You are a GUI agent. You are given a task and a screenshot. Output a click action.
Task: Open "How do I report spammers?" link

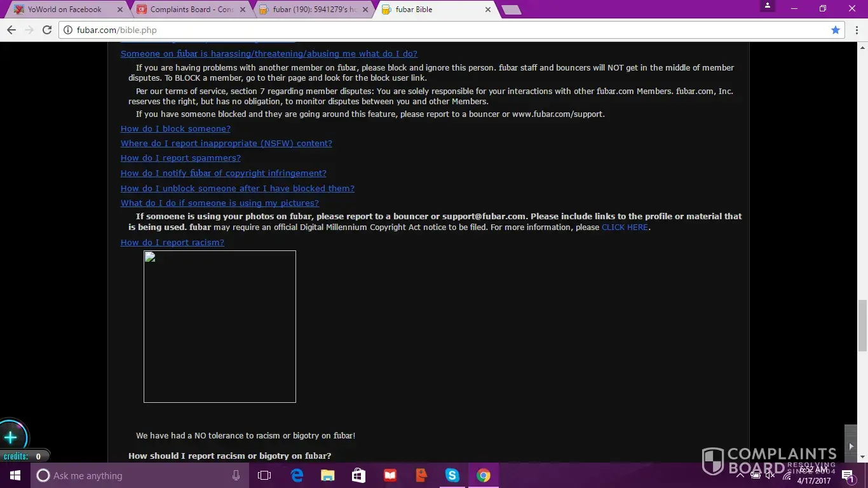180,158
